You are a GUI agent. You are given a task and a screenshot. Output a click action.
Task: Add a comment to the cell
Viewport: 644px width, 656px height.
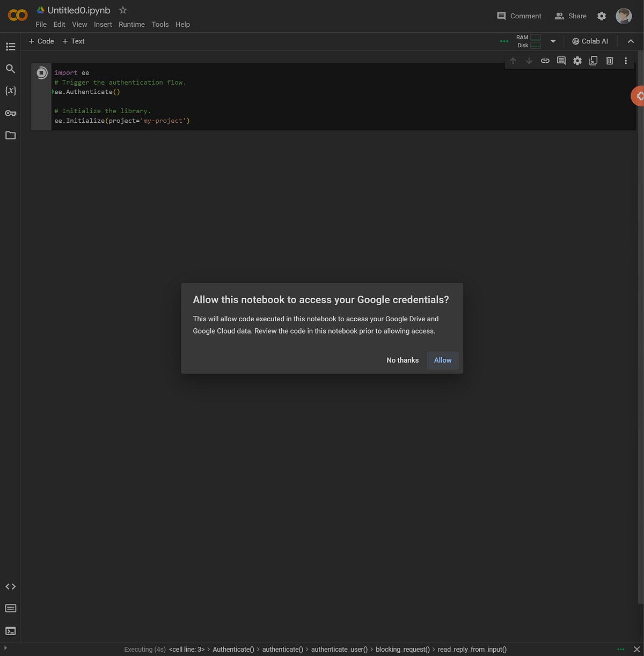pos(561,61)
